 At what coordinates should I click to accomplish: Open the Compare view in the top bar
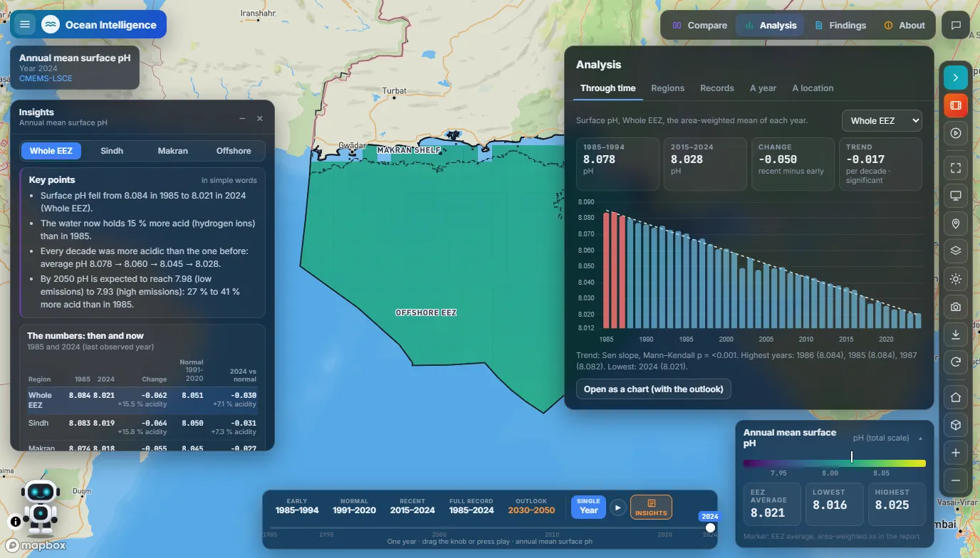[x=699, y=26]
